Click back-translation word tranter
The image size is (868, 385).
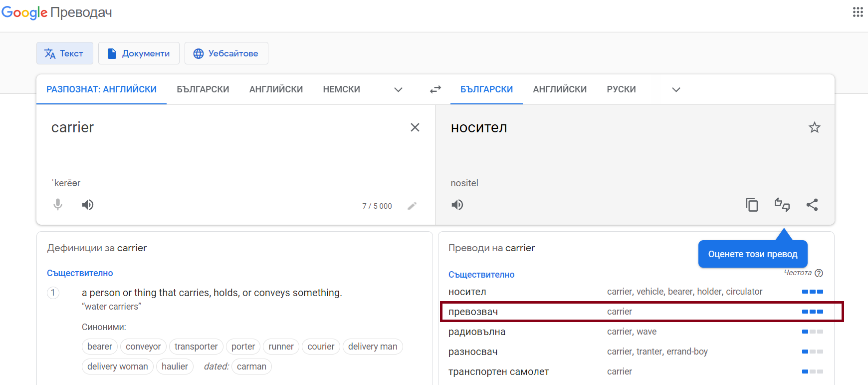(649, 352)
